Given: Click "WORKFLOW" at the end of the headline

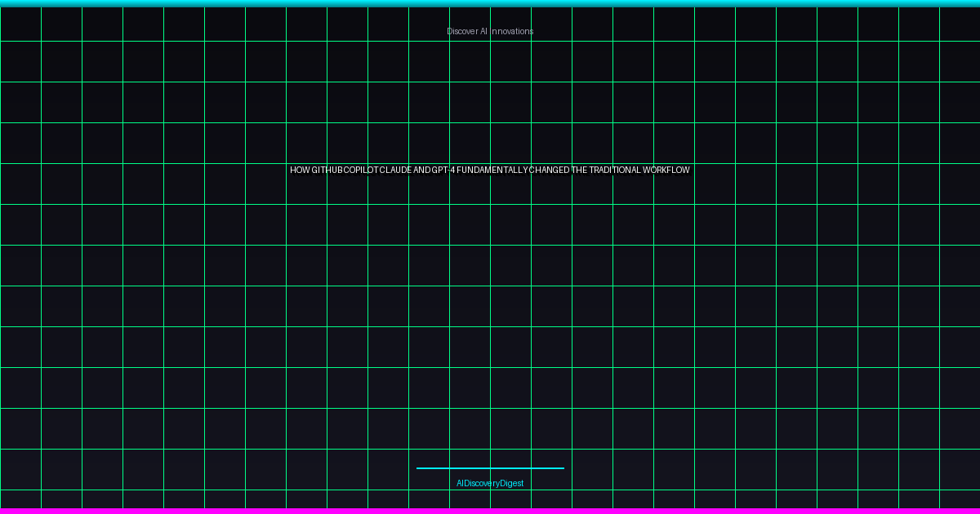Looking at the screenshot, I should click(666, 171).
